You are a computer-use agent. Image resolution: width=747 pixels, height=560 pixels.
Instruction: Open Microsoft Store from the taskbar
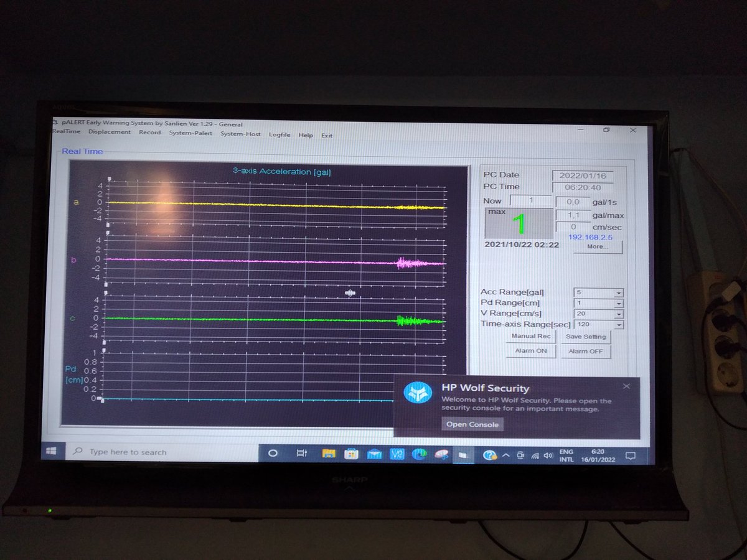click(x=351, y=455)
